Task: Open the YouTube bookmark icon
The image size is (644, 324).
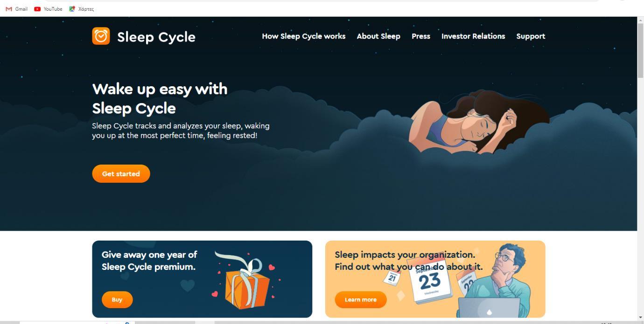Action: click(37, 9)
